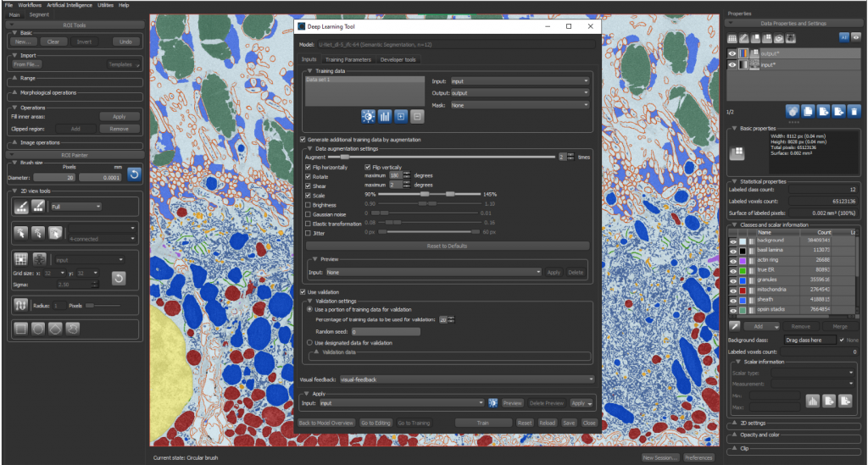The width and height of the screenshot is (868, 465).
Task: Click the blue add data set plus icon
Action: coord(401,116)
